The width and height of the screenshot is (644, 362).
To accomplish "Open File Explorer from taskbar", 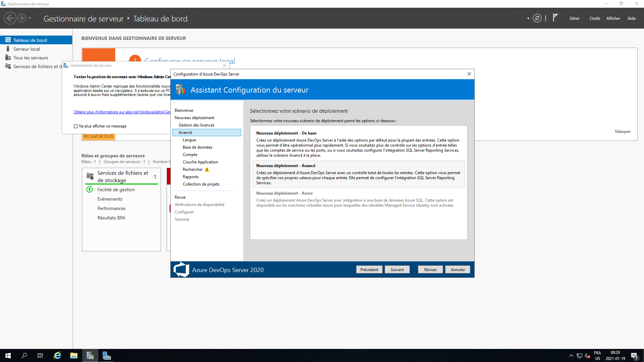I will point(74,356).
